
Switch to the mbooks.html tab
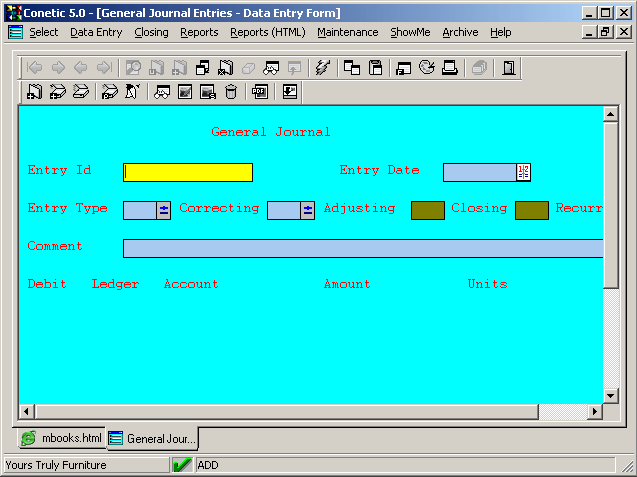click(x=62, y=438)
